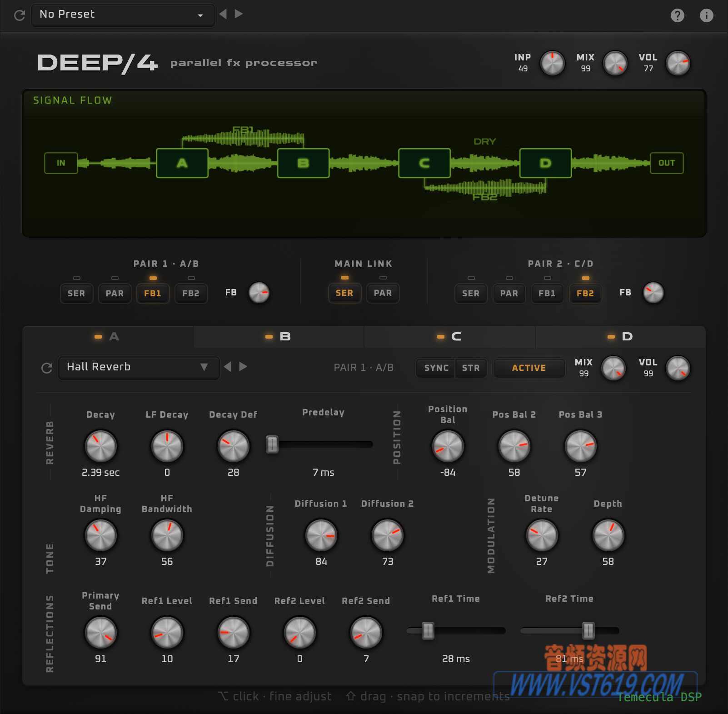Switch Main Link to PAR mode
Image resolution: width=728 pixels, height=714 pixels.
click(x=383, y=293)
